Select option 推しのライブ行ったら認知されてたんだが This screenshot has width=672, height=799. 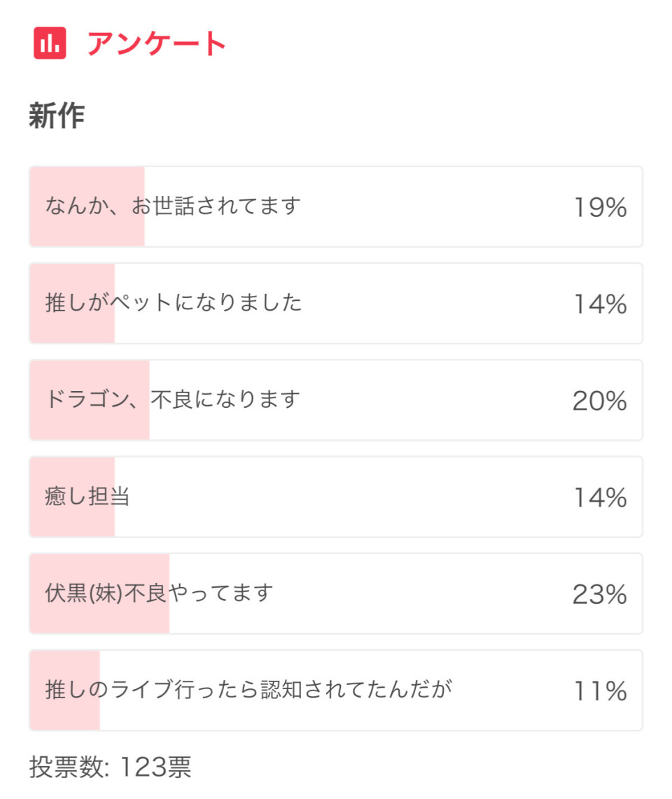click(x=336, y=691)
